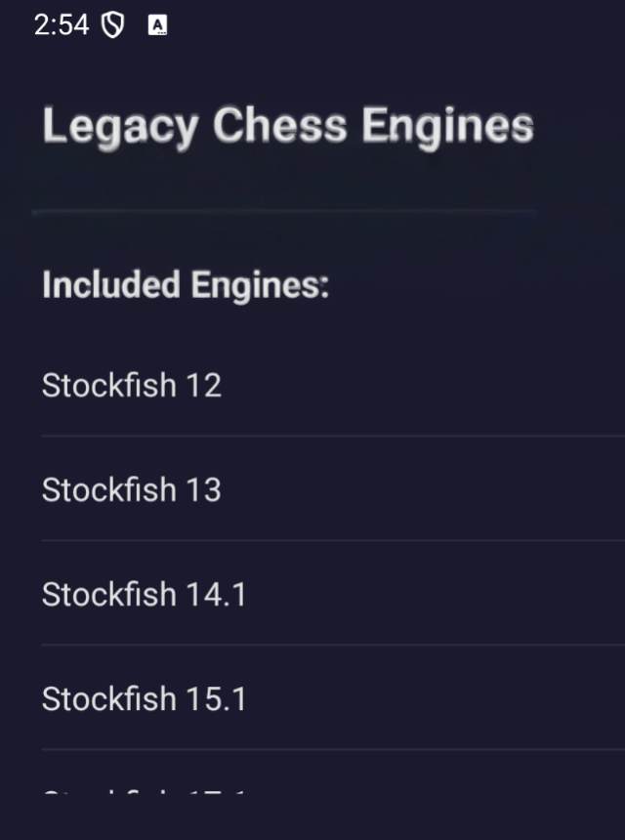Image resolution: width=625 pixels, height=840 pixels.
Task: Tap the horizontal rule beneath the page title
Action: (283, 211)
